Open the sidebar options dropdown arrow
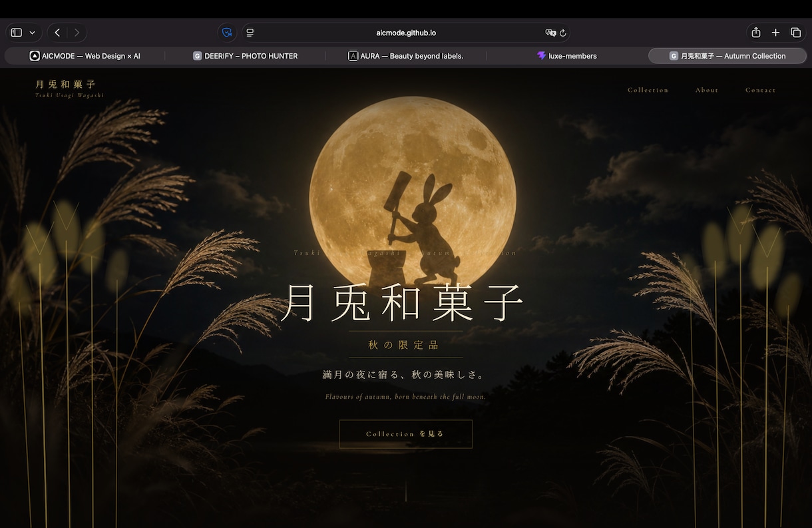Viewport: 812px width, 528px height. [32, 33]
